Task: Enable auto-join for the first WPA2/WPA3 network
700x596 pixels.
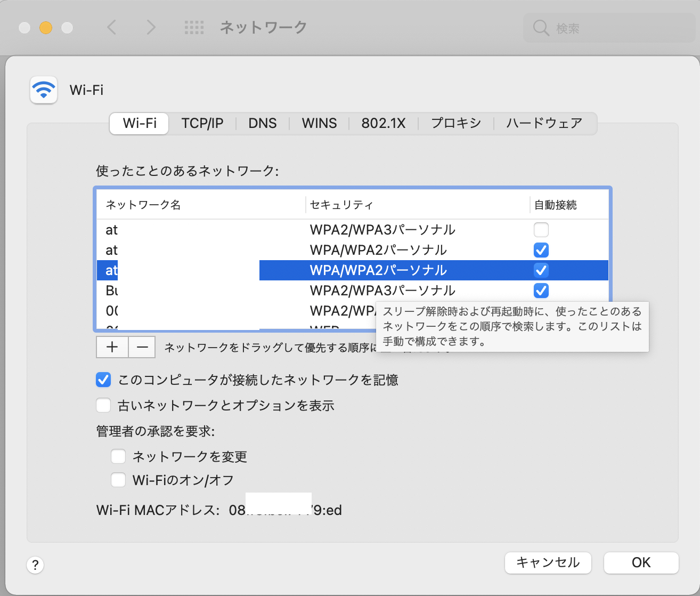Action: (541, 230)
